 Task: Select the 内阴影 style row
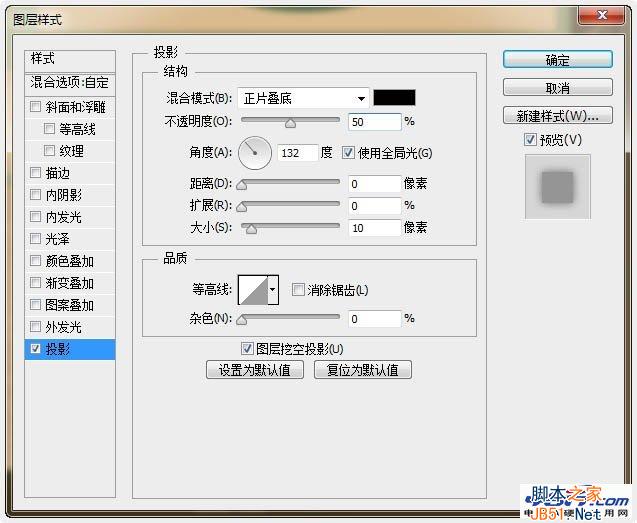pyautogui.click(x=70, y=195)
